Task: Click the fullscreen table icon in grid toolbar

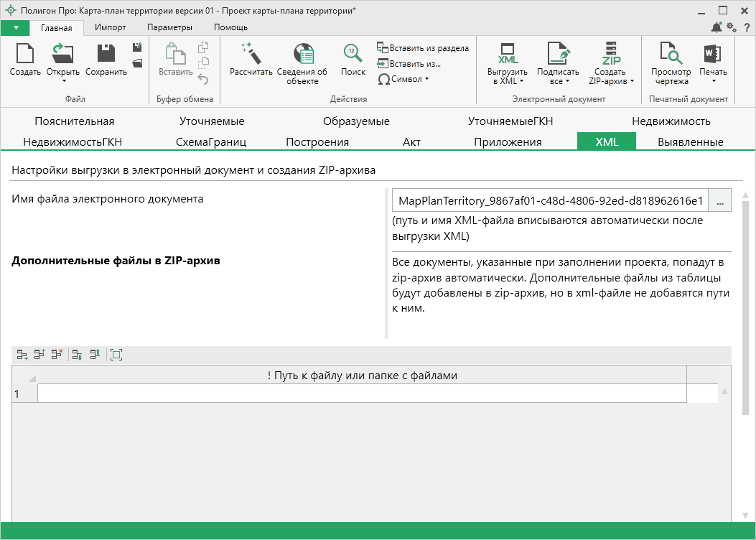Action: pos(116,354)
